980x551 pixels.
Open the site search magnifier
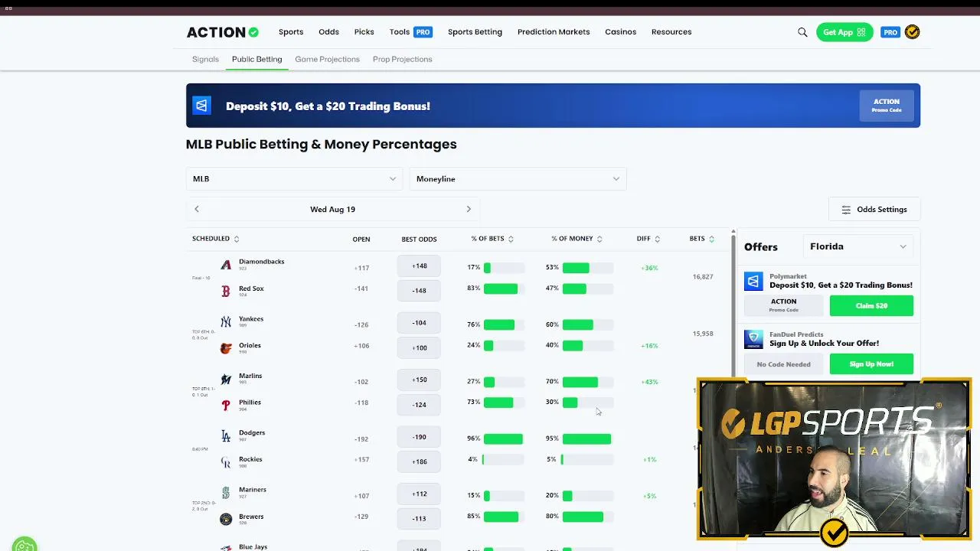click(802, 32)
